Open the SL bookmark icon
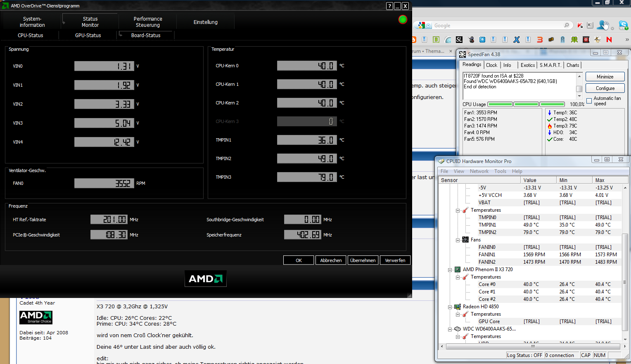 (x=459, y=40)
